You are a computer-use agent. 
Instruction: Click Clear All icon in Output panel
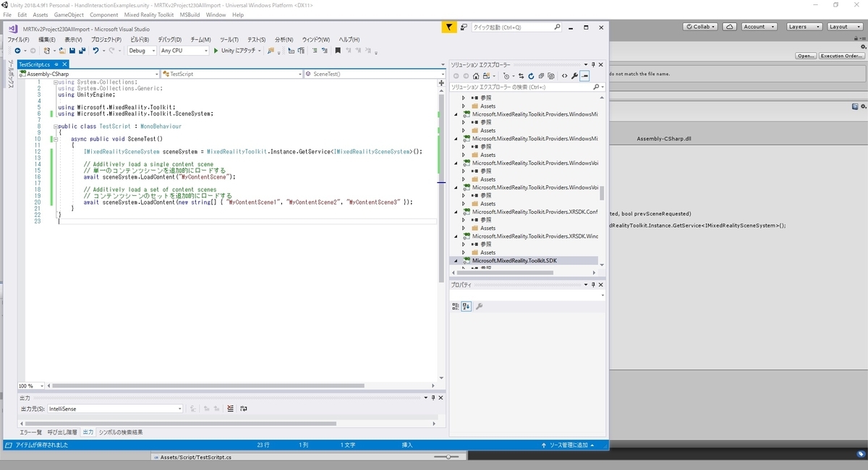(x=231, y=409)
